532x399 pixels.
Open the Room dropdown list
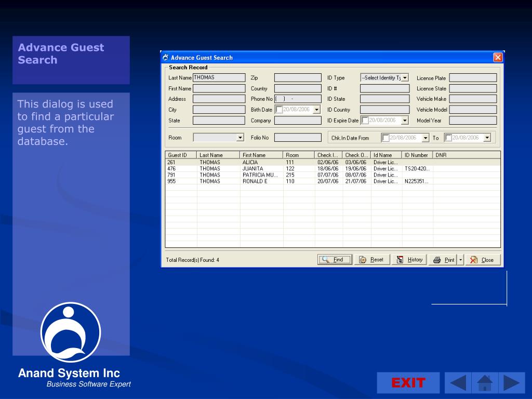pyautogui.click(x=240, y=138)
